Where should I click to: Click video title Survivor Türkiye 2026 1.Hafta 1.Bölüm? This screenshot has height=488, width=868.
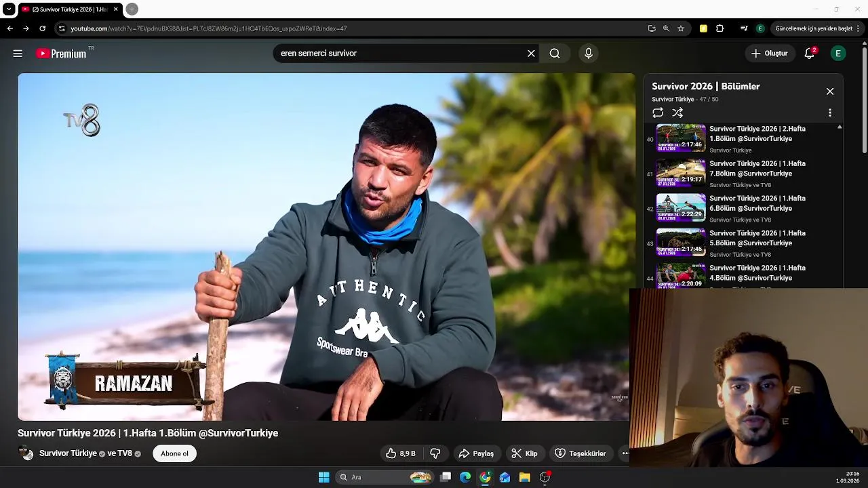pyautogui.click(x=148, y=433)
